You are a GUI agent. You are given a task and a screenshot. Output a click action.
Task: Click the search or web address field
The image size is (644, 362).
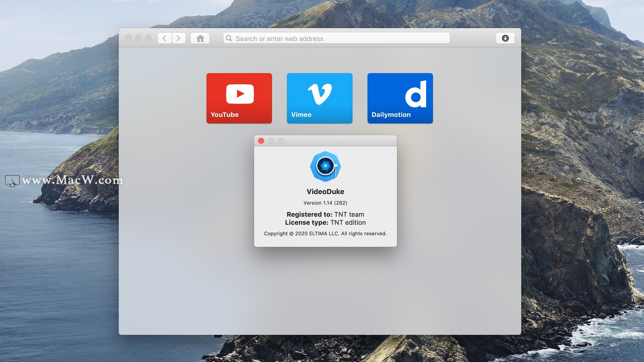336,38
